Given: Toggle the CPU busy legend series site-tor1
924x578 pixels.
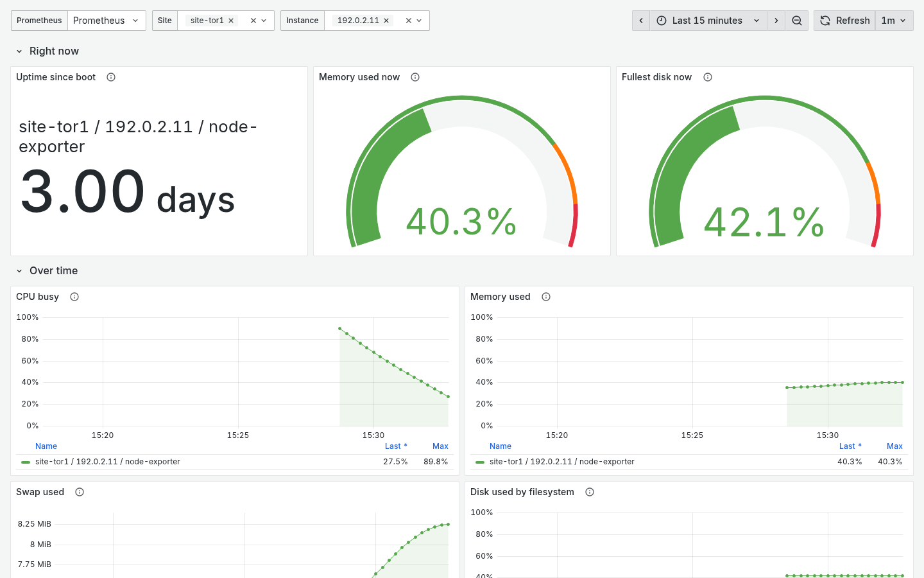Looking at the screenshot, I should point(108,462).
